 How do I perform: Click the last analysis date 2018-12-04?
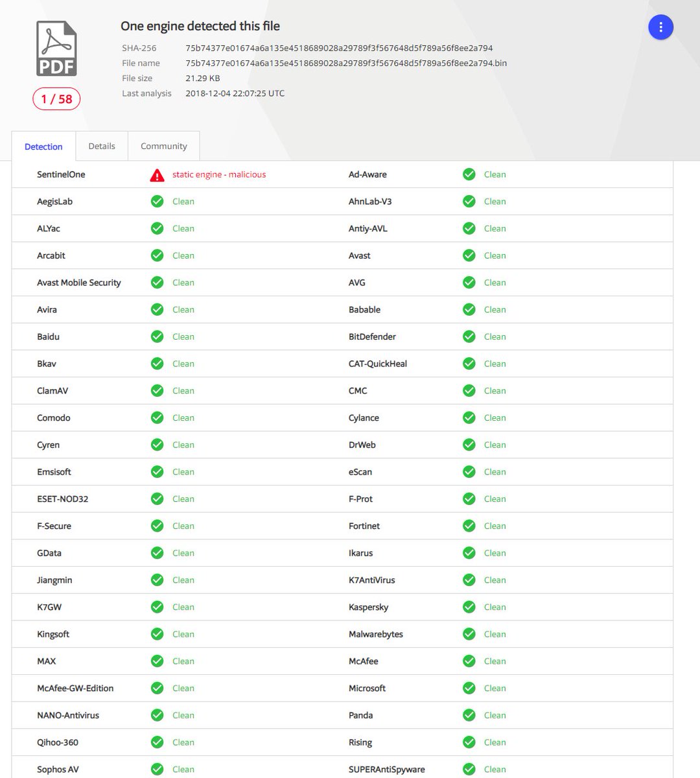tap(235, 93)
